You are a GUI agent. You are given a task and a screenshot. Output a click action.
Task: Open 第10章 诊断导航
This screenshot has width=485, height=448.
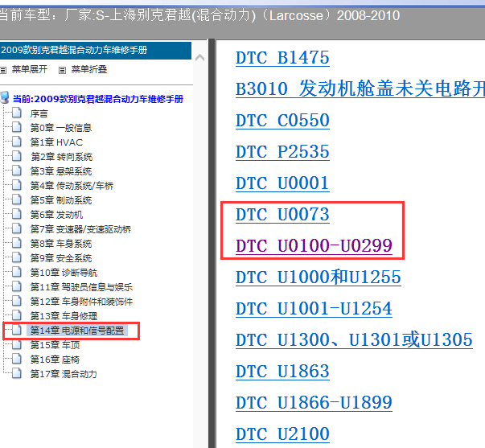(64, 273)
